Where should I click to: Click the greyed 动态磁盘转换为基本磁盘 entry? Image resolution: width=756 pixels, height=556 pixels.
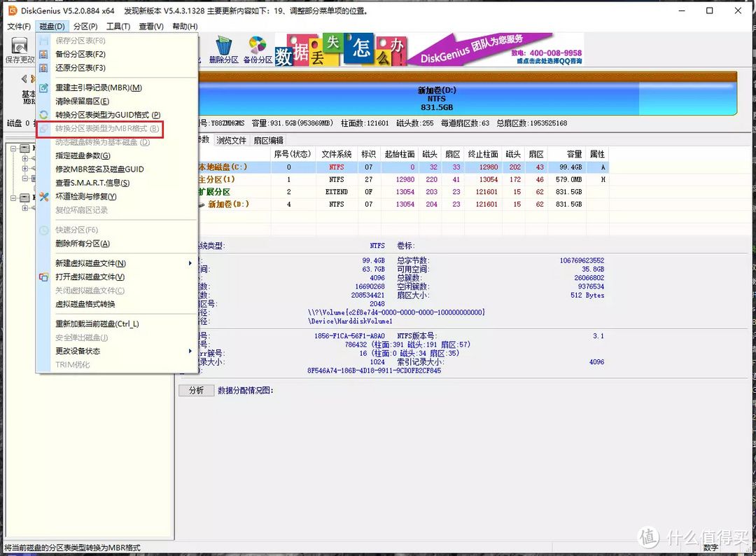pyautogui.click(x=102, y=142)
